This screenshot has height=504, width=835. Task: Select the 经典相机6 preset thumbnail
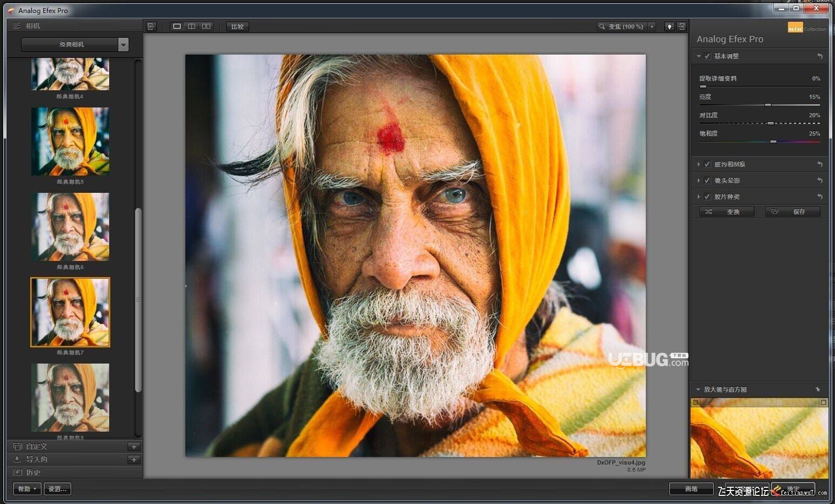70,227
